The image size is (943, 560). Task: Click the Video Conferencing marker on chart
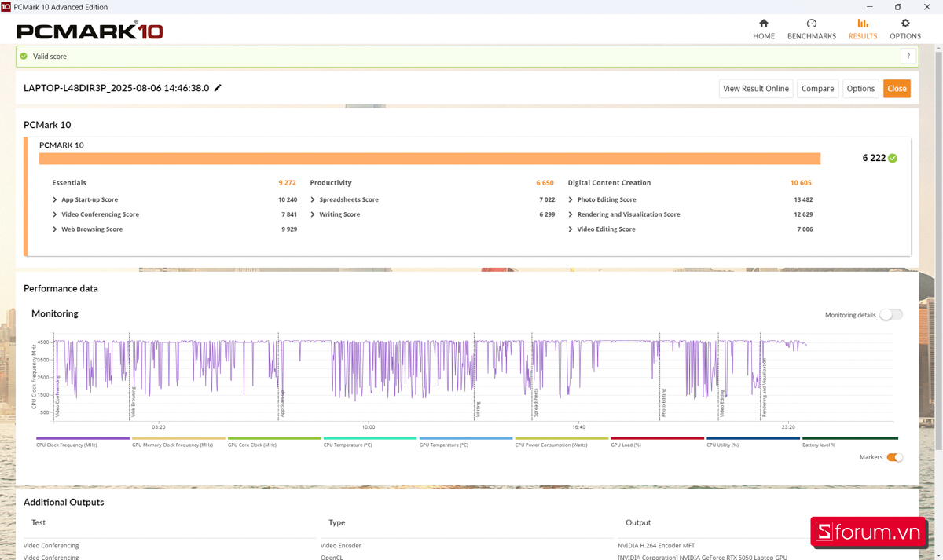coord(57,395)
